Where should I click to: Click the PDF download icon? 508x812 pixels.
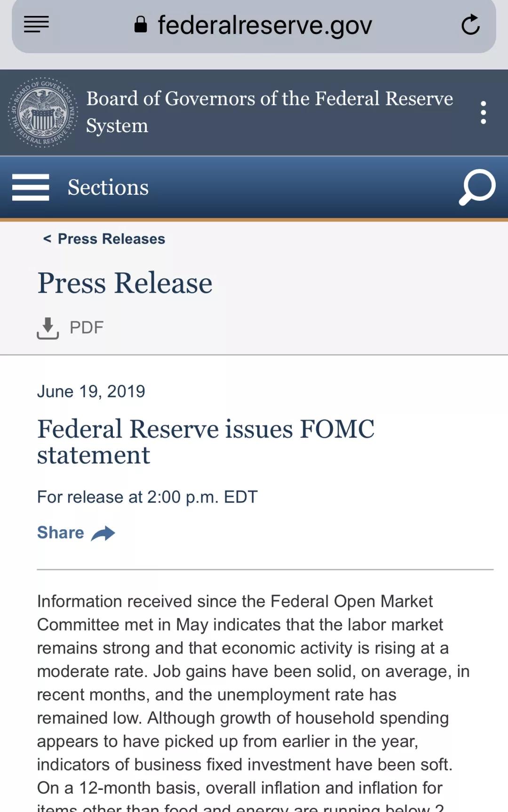[x=48, y=328]
